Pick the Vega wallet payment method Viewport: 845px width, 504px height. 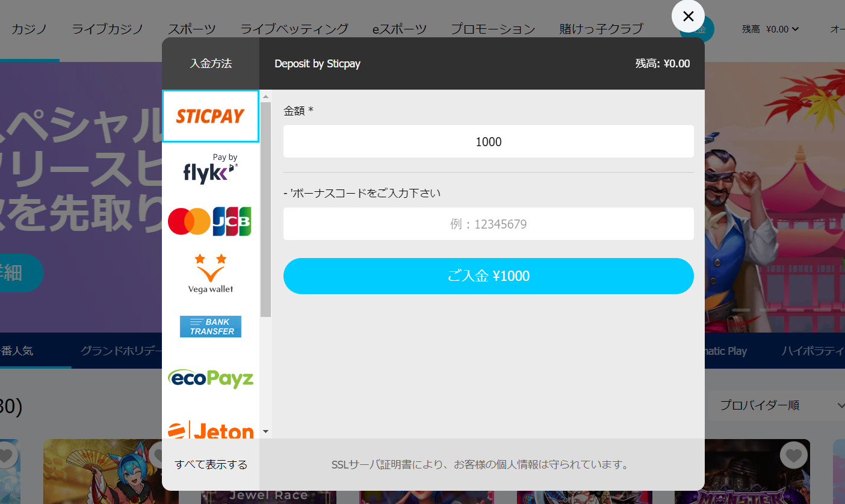211,274
